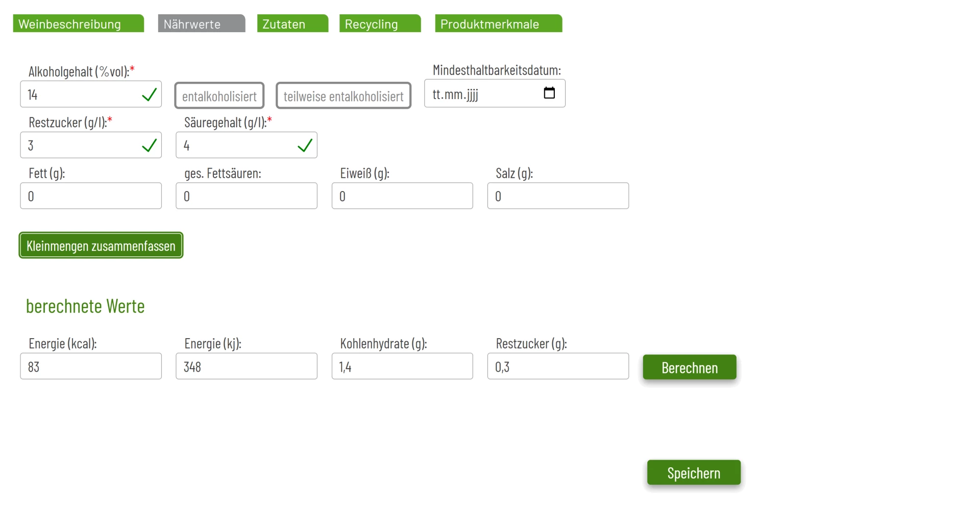Focus the ges. Fettsäuren field
This screenshot has width=980, height=524.
[247, 196]
